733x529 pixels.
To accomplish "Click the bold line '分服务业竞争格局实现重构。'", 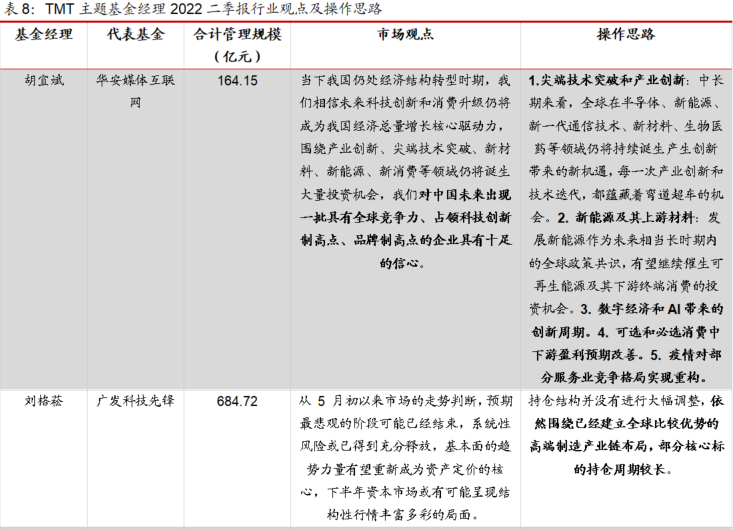I will pyautogui.click(x=626, y=377).
